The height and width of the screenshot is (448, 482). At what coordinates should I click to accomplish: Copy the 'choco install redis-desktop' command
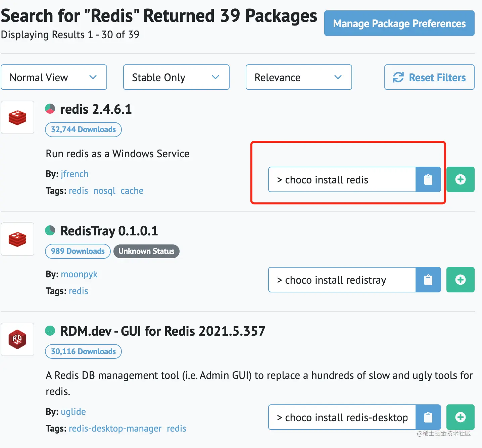[x=428, y=417]
